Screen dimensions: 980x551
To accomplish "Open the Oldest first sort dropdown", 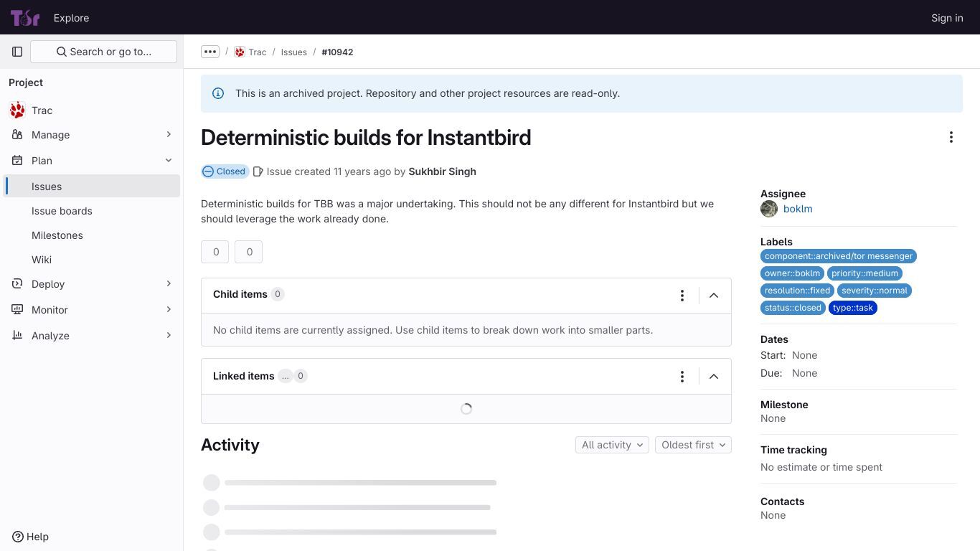I will point(693,445).
